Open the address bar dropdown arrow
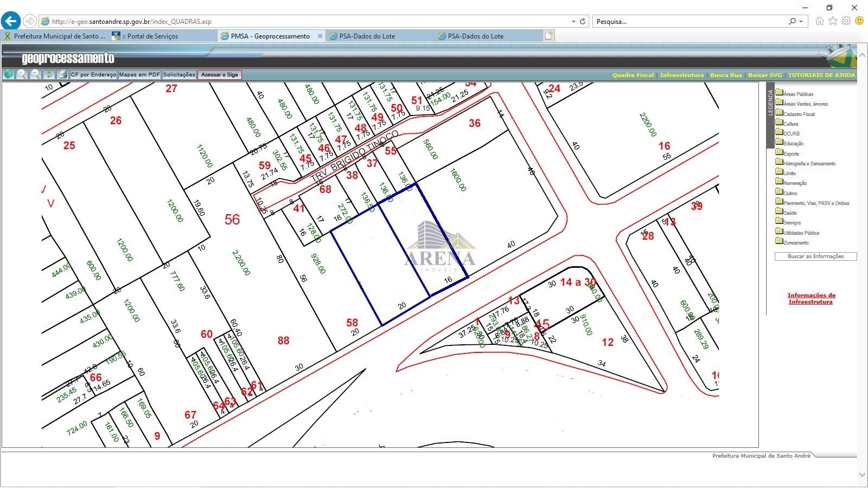The image size is (868, 488). [x=573, y=22]
